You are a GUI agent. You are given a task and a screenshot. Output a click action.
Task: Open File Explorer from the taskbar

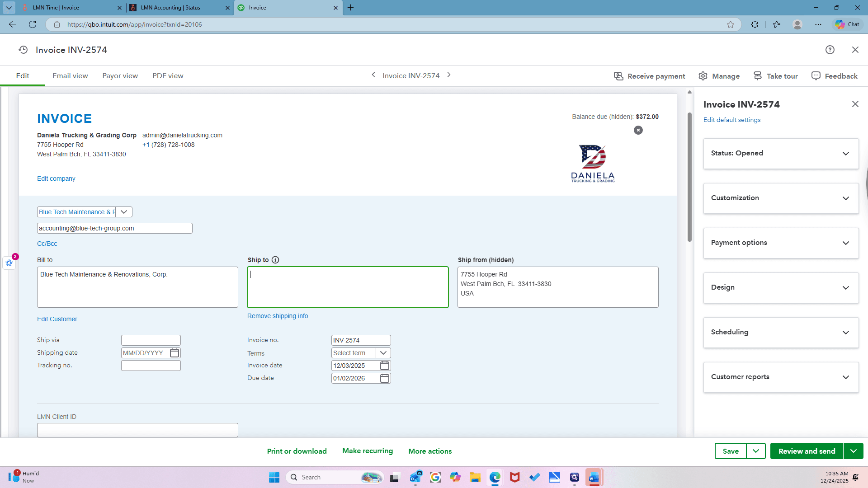475,477
